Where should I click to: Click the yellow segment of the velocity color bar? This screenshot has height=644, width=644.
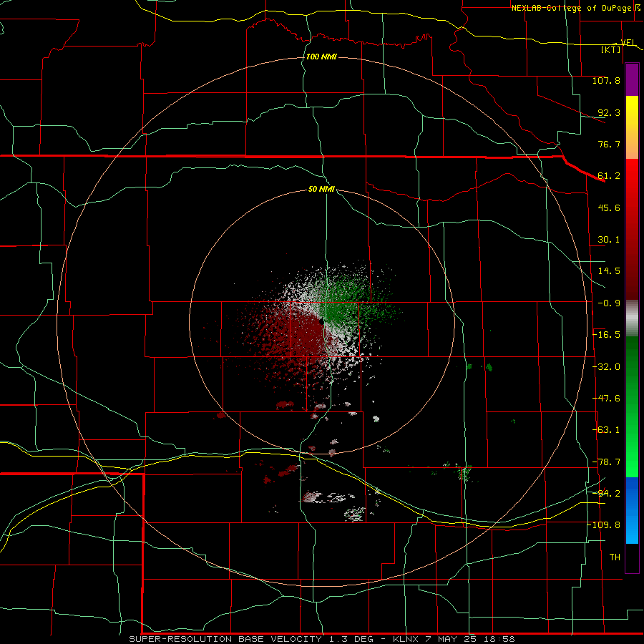tap(632, 119)
